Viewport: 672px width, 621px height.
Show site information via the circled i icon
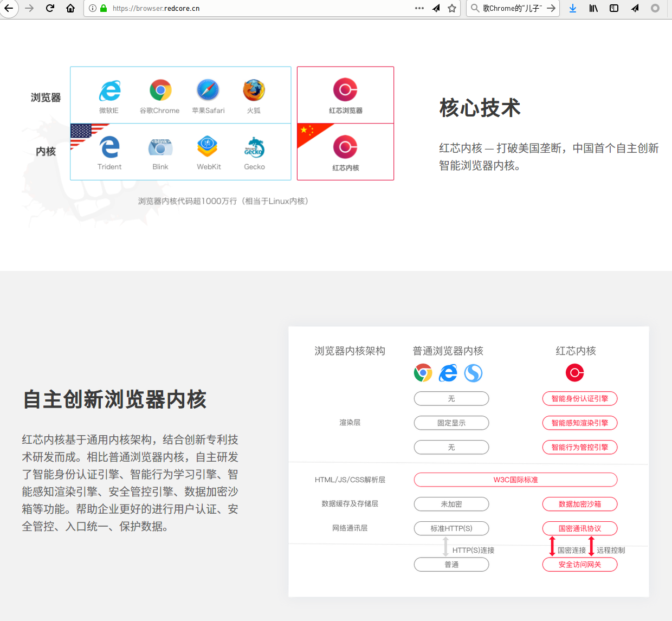pyautogui.click(x=92, y=8)
